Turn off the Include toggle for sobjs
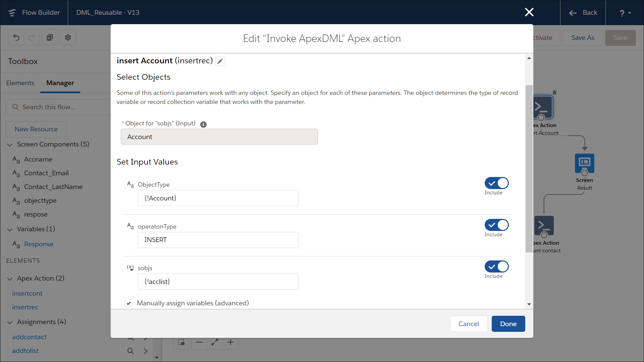This screenshot has height=362, width=644. [x=496, y=266]
